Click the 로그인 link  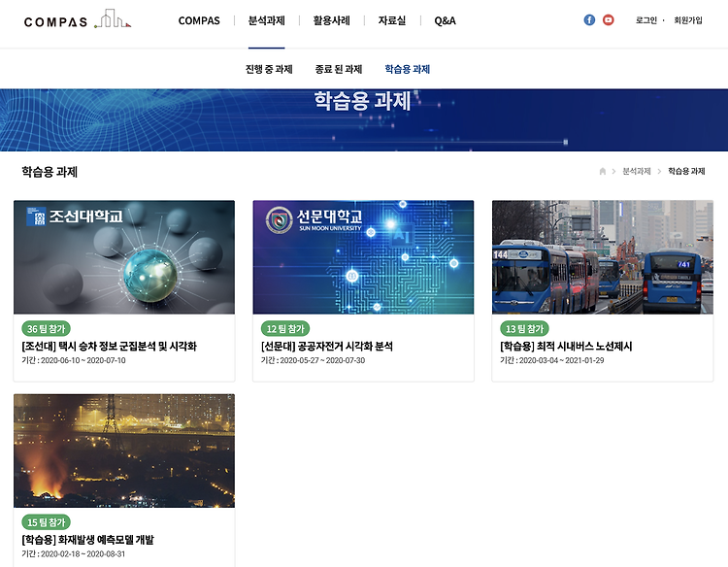[x=646, y=20]
